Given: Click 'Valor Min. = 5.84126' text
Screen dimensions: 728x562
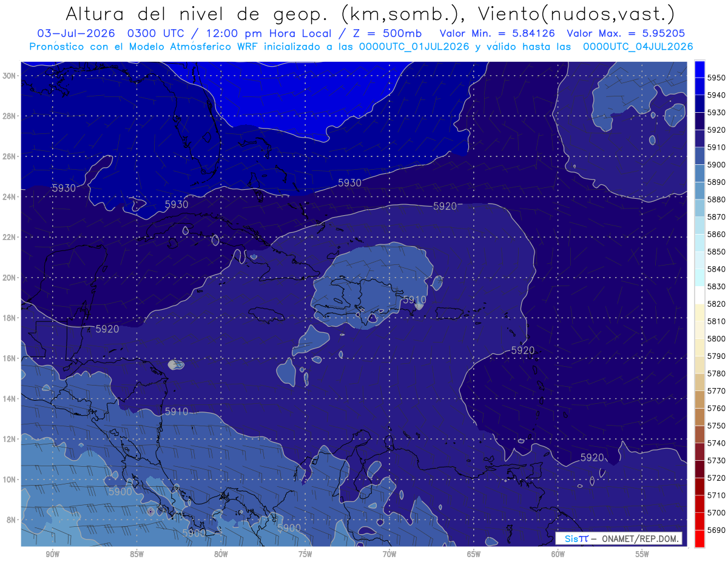Looking at the screenshot, I should pyautogui.click(x=497, y=33).
